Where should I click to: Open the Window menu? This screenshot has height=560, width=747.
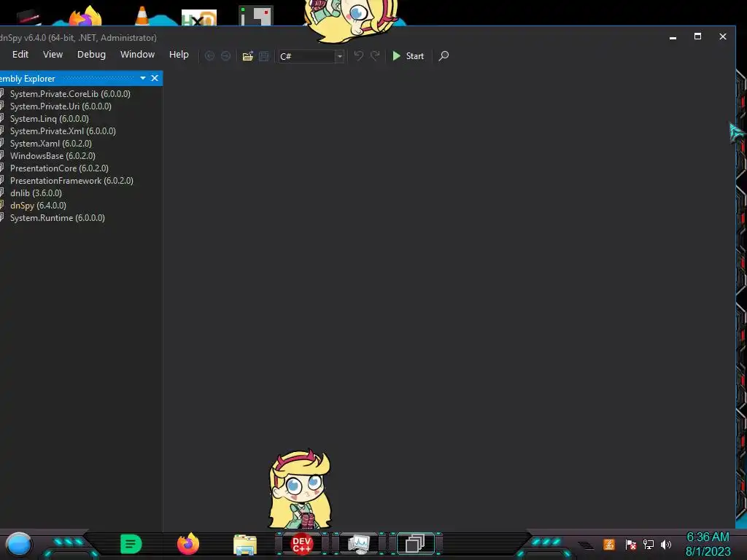pos(137,54)
